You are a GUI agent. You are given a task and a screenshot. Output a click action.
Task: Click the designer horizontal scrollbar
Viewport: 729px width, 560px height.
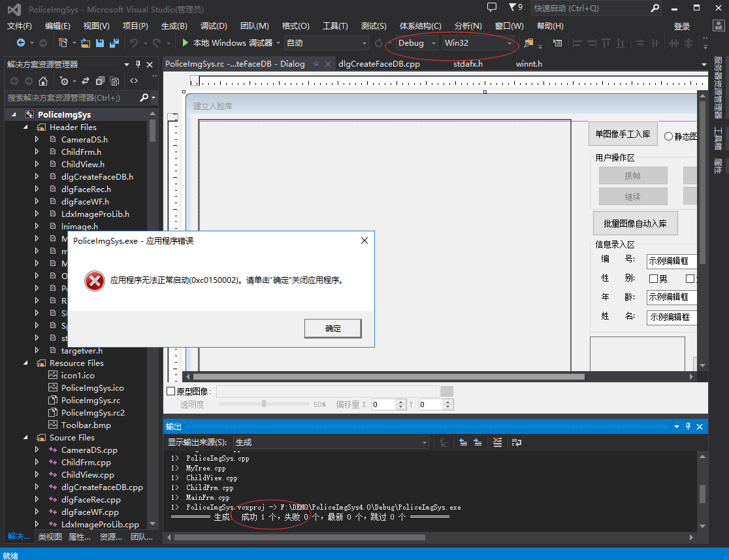click(x=389, y=377)
